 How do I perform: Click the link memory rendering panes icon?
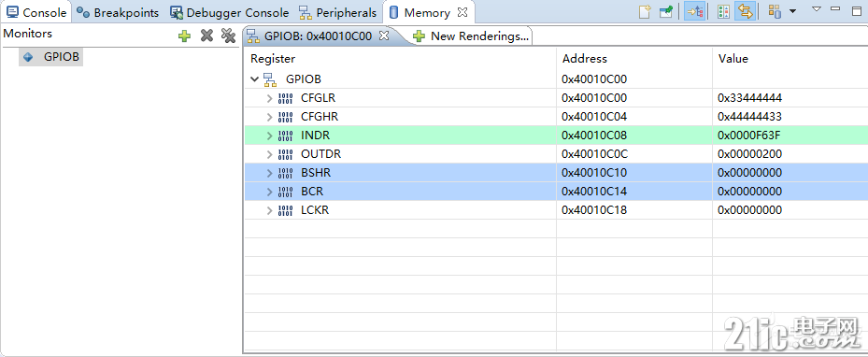(x=723, y=11)
